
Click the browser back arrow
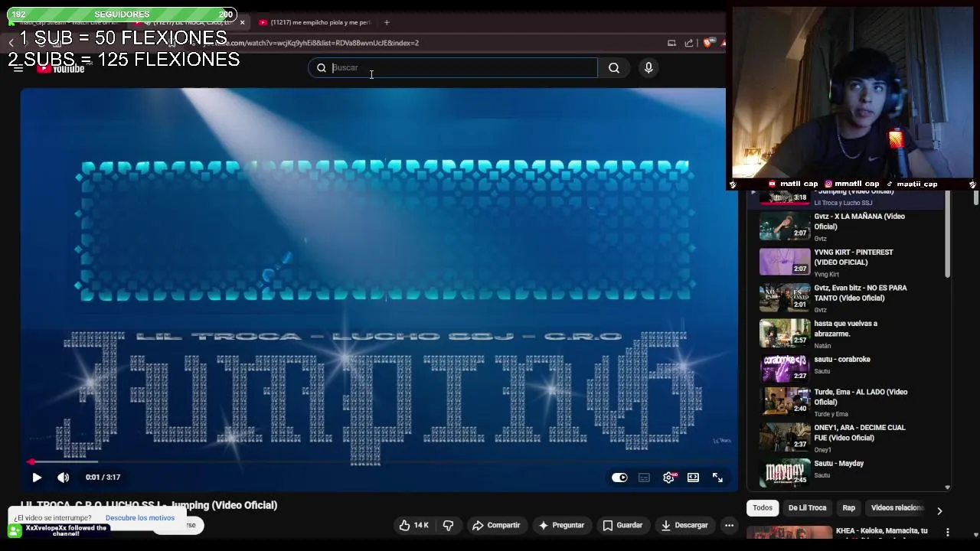click(x=11, y=43)
